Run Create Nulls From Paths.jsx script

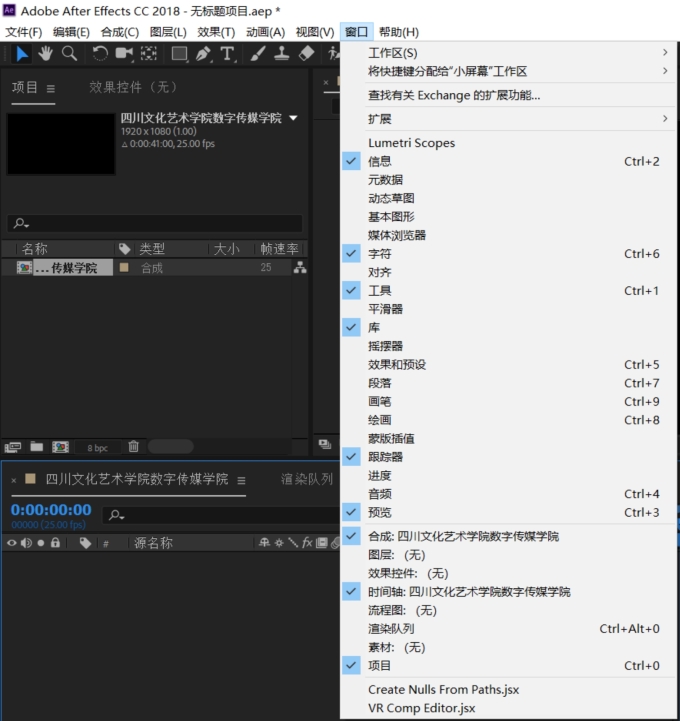509,690
